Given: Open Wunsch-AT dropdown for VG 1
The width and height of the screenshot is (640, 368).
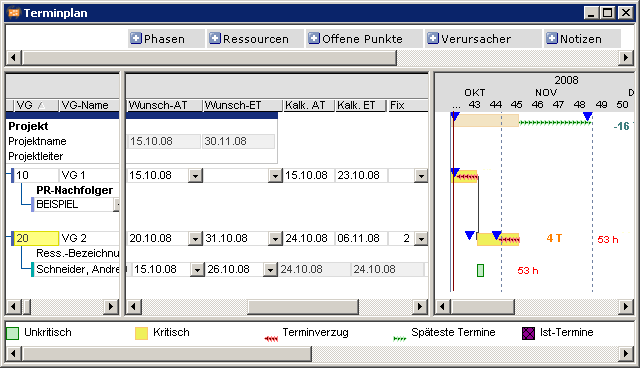Looking at the screenshot, I should tap(196, 176).
